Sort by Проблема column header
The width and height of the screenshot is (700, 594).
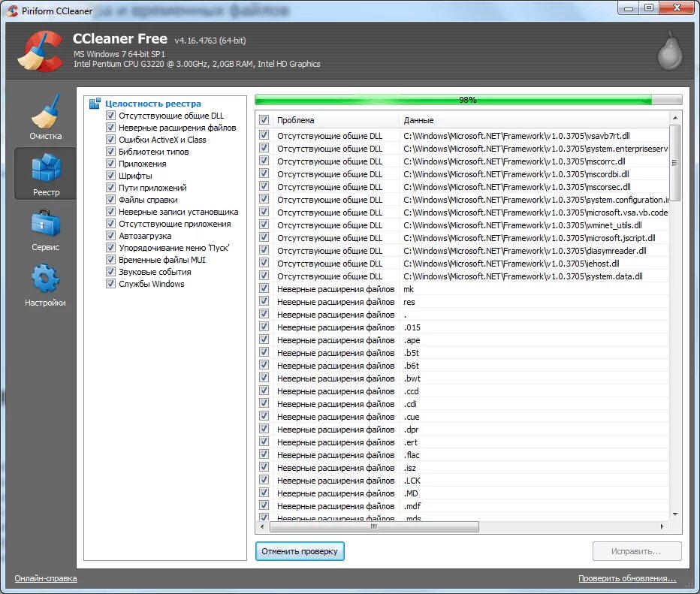[x=336, y=120]
